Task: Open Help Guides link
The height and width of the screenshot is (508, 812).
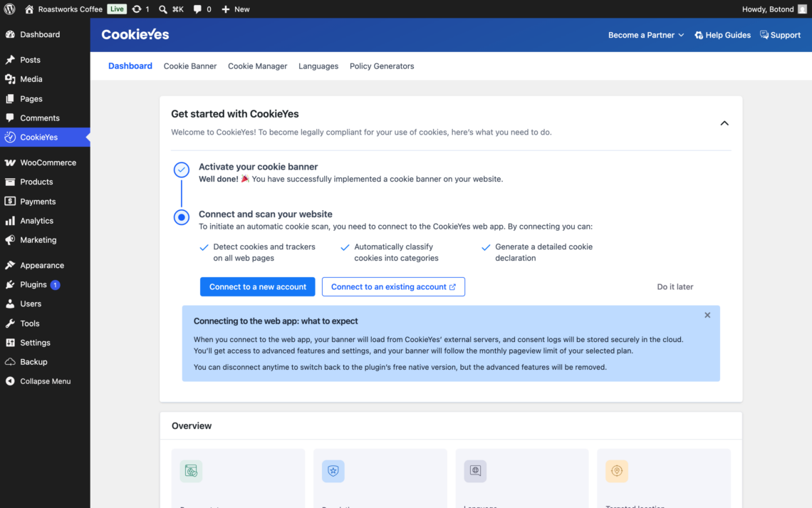Action: point(722,35)
